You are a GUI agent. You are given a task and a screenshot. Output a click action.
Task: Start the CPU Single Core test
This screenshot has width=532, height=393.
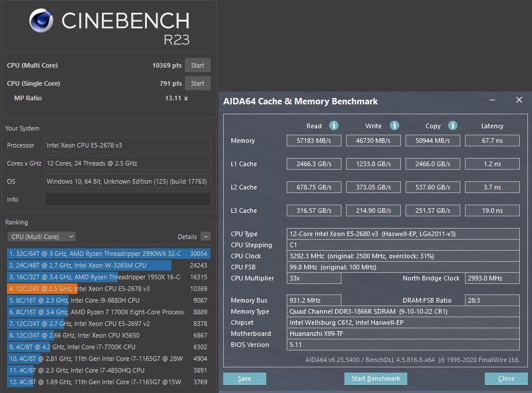click(x=198, y=83)
